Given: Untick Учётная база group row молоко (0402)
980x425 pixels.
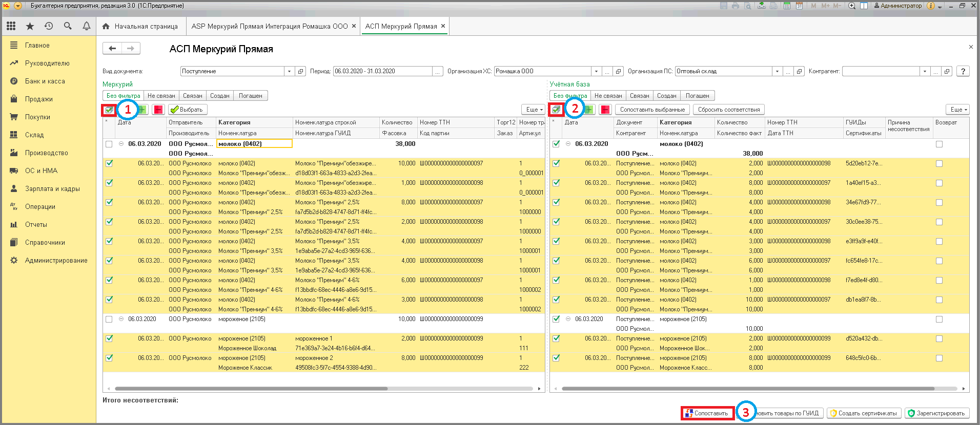Looking at the screenshot, I should (x=556, y=144).
